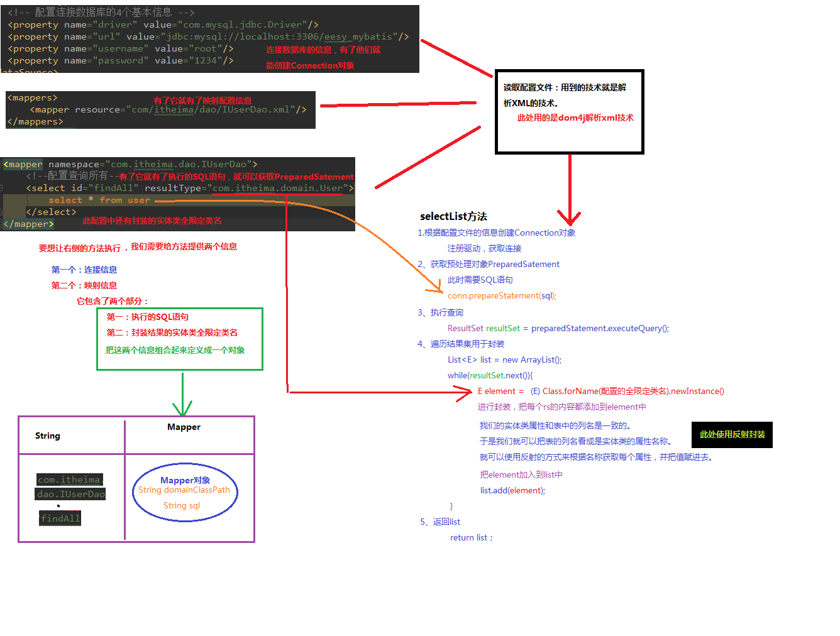Select the SQL 'select * from user'
This screenshot has width=840, height=636.
pos(99,200)
